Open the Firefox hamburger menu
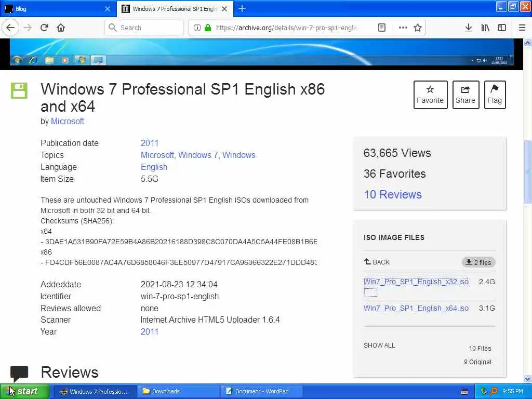The width and height of the screenshot is (532, 399). coord(522,28)
